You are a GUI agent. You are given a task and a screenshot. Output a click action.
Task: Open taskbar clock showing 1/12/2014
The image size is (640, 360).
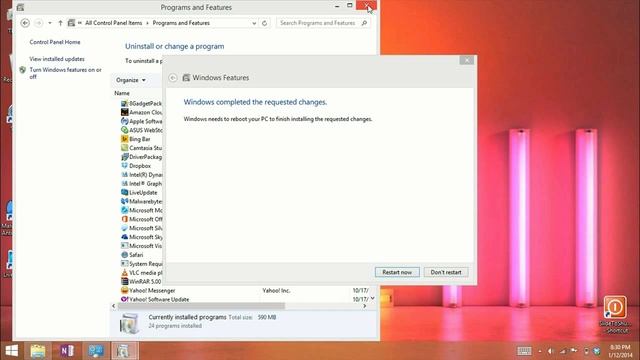pyautogui.click(x=620, y=351)
